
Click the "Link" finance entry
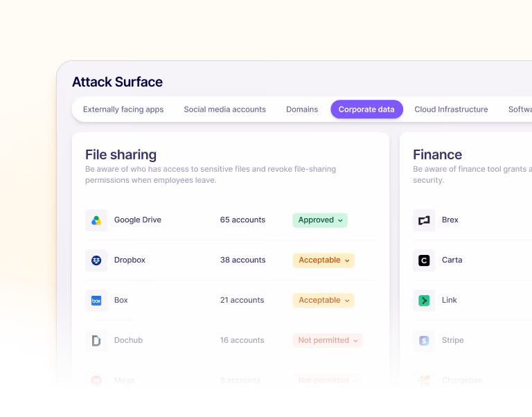point(449,300)
